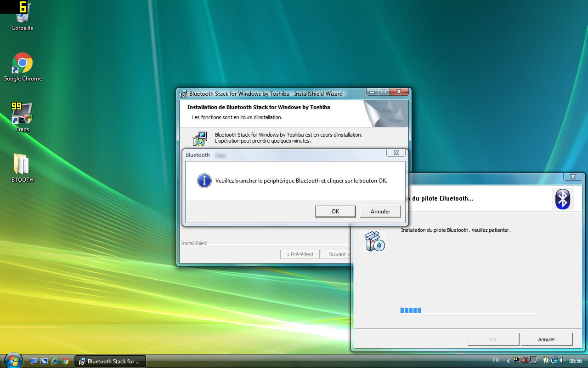
Task: Activate Bluetooth Stack taskbar button
Action: click(x=110, y=361)
